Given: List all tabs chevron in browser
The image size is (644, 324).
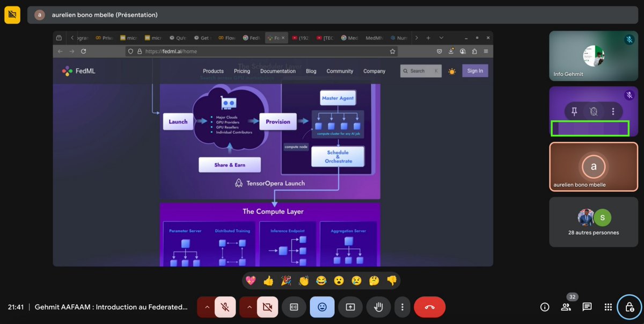Looking at the screenshot, I should point(441,38).
